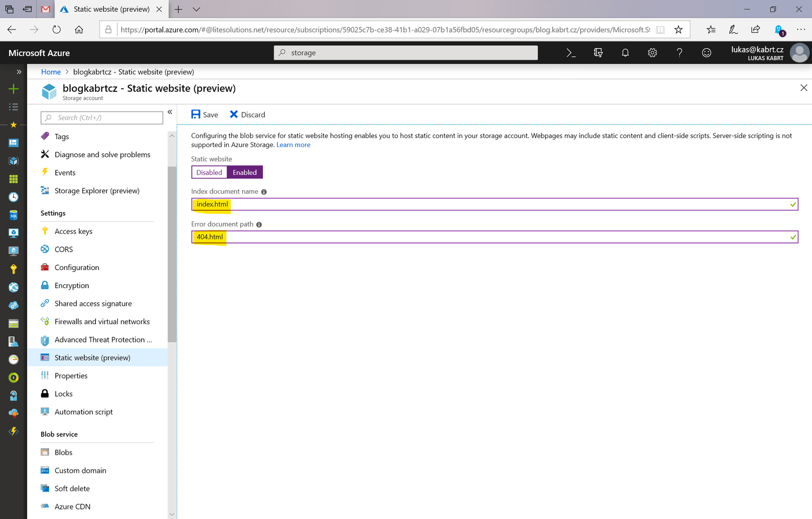The width and height of the screenshot is (812, 519).
Task: Open all services list icon
Action: click(14, 107)
